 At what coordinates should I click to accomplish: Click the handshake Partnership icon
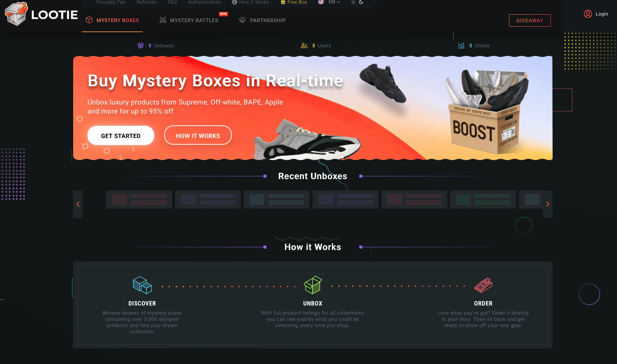(242, 20)
